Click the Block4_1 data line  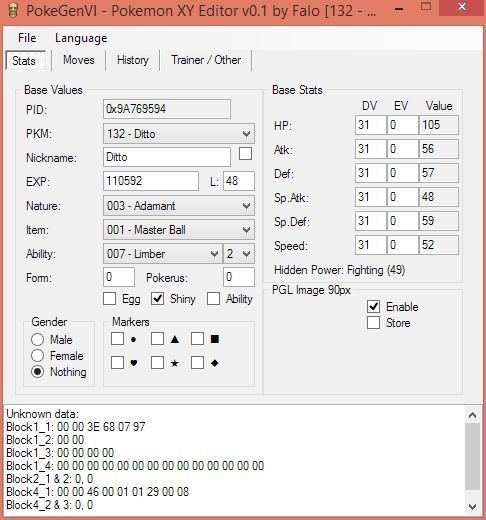click(97, 492)
